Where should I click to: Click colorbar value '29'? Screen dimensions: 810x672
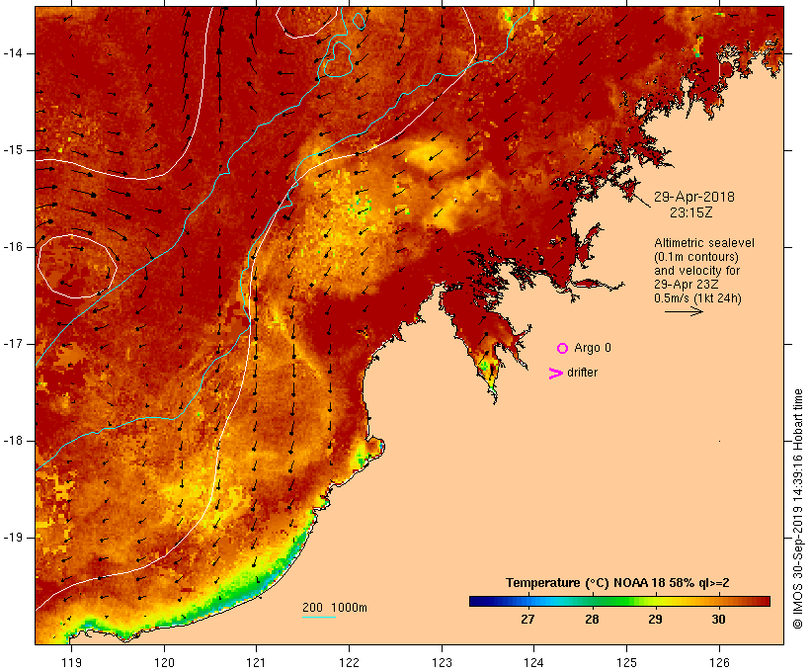pos(655,620)
